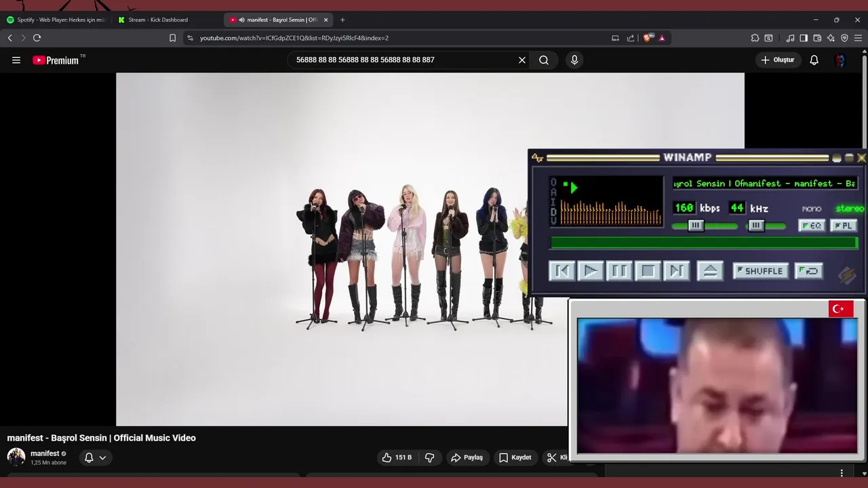Open the manifest channel name link
Screen dimensions: 868x488
pyautogui.click(x=45, y=453)
